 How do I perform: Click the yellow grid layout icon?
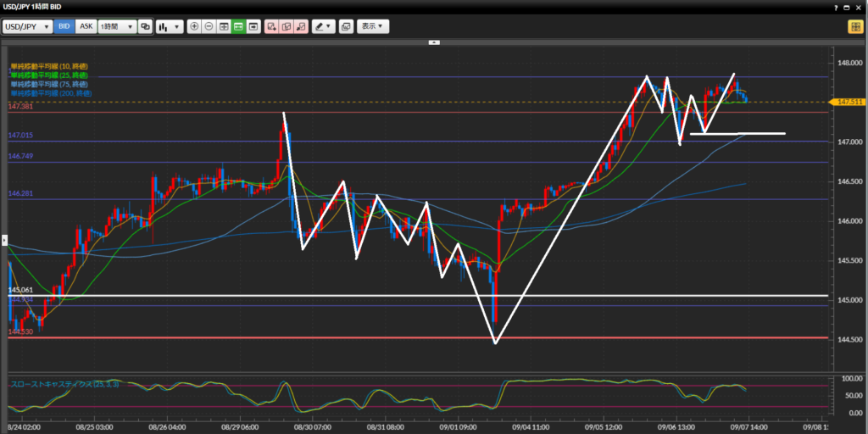854,26
